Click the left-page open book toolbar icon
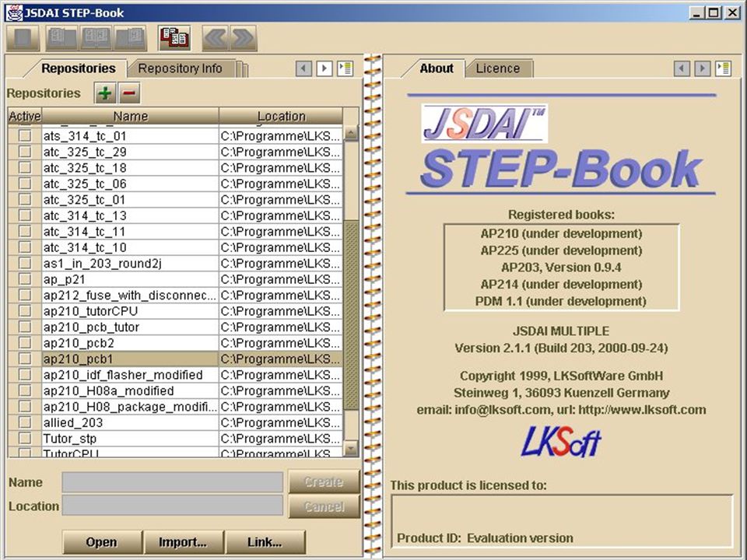This screenshot has height=560, width=747. click(61, 38)
